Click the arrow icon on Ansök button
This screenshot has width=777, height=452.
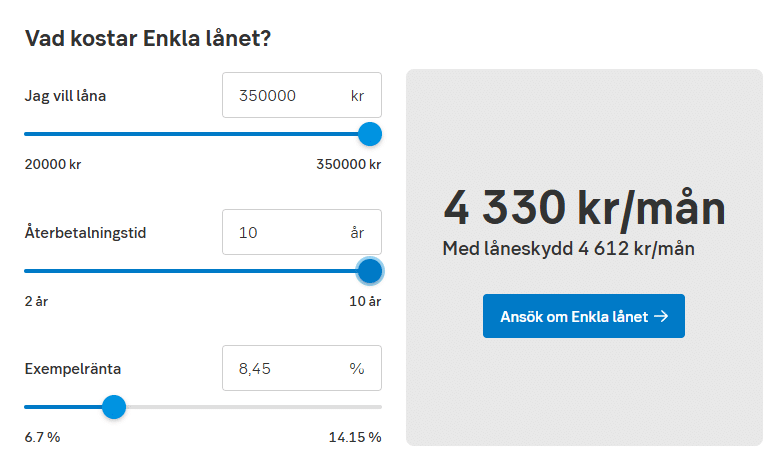(661, 316)
